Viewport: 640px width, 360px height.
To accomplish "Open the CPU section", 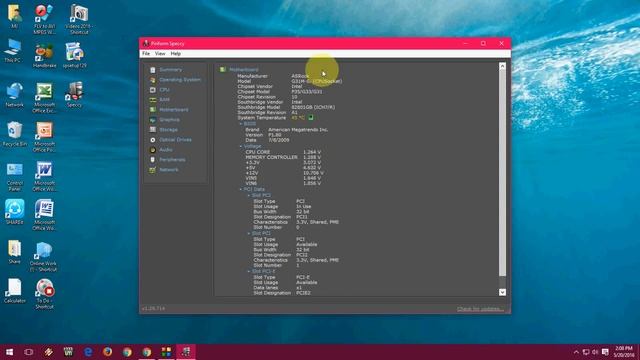I will tap(164, 90).
